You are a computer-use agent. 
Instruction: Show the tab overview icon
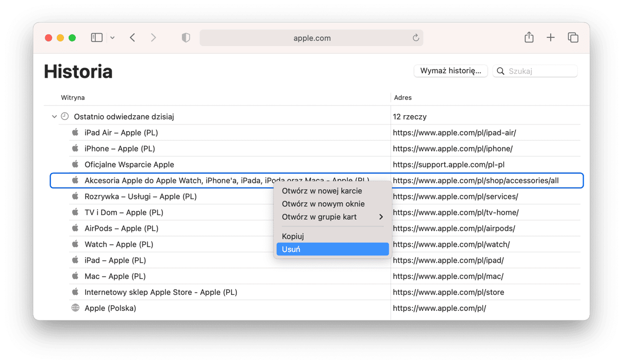point(573,38)
